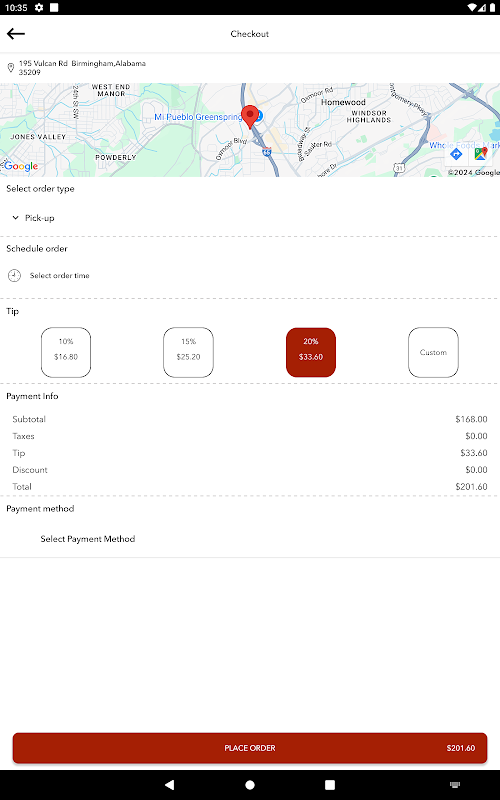Click the Total amount $201.60 in Payment Info
This screenshot has width=500, height=800.
(x=471, y=487)
